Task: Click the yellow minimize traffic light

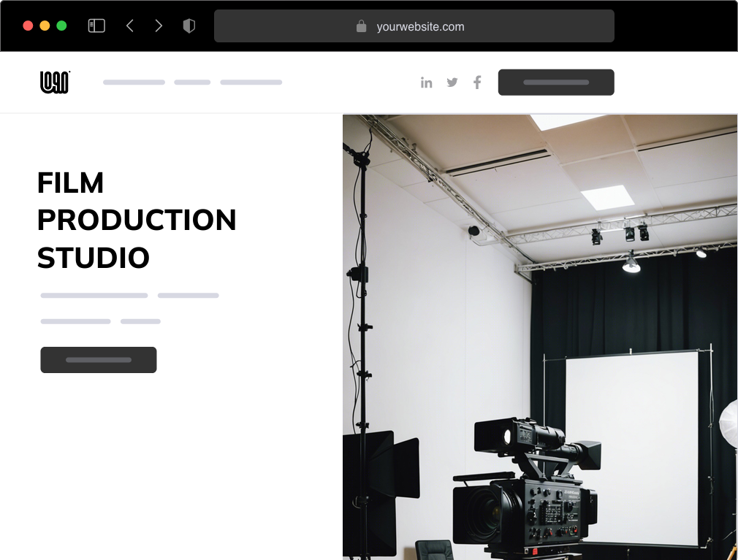Action: click(45, 25)
